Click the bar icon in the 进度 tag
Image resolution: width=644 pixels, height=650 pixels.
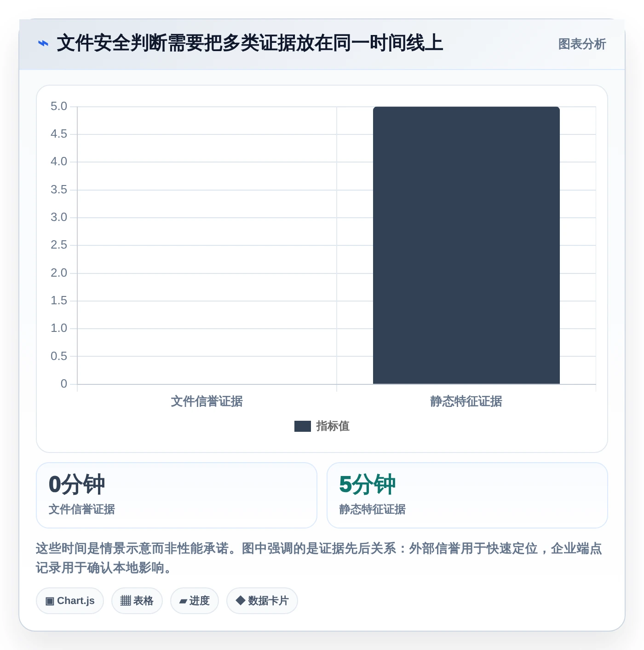(x=183, y=601)
